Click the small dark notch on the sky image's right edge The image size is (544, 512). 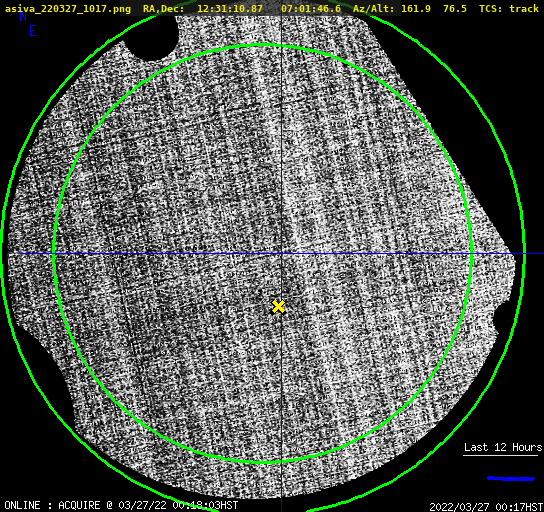tap(497, 316)
